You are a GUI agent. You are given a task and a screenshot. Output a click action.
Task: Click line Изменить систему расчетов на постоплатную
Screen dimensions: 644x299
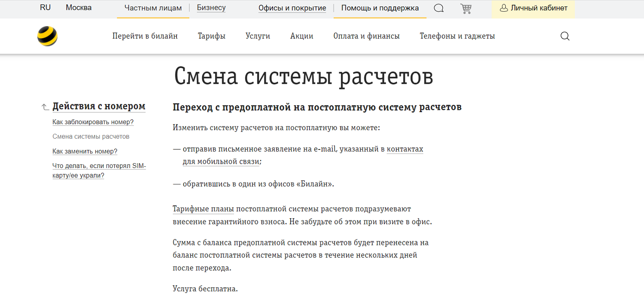[x=276, y=128]
